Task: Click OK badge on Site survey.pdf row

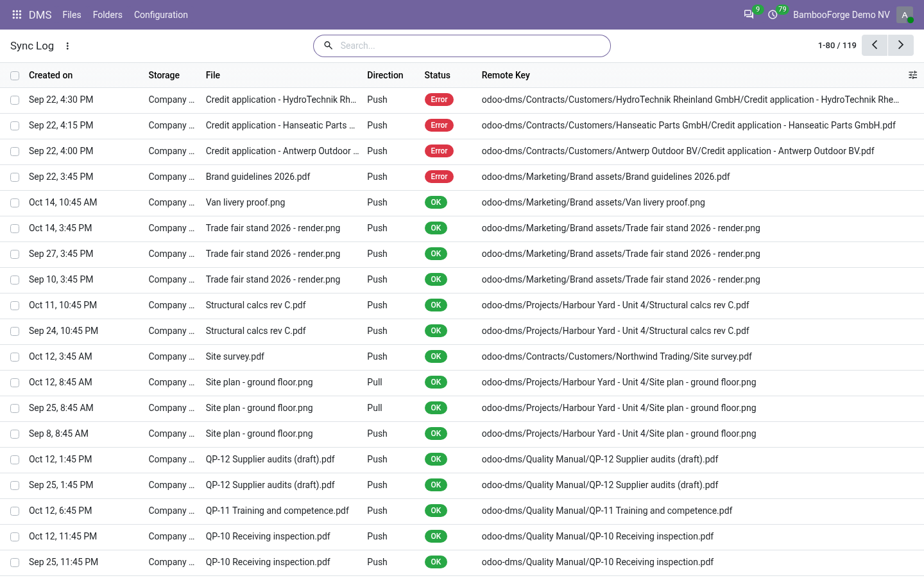Action: (436, 356)
